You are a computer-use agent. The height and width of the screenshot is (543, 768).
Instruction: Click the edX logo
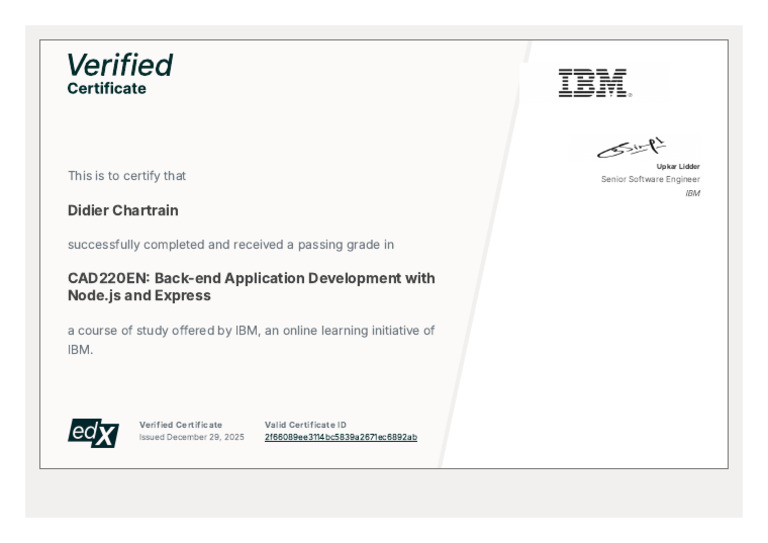pyautogui.click(x=94, y=433)
